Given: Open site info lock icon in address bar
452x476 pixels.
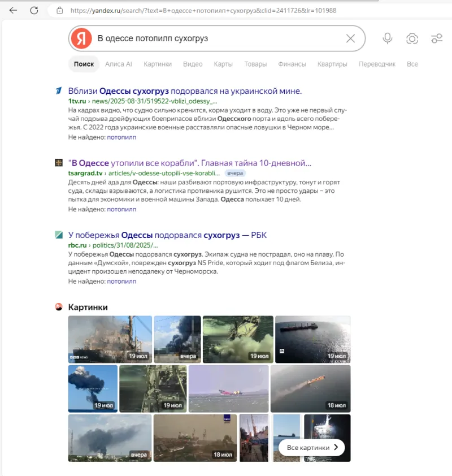Looking at the screenshot, I should [x=60, y=11].
